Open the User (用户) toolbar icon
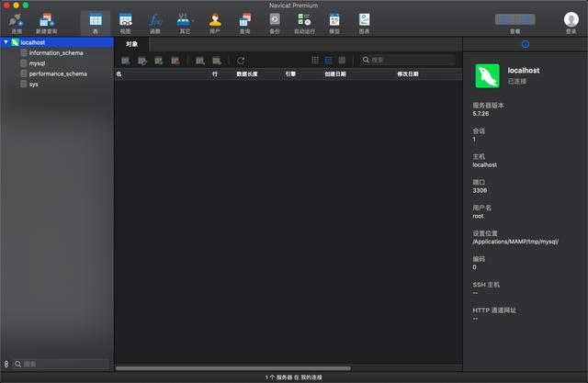This screenshot has width=588, height=383. pos(215,23)
